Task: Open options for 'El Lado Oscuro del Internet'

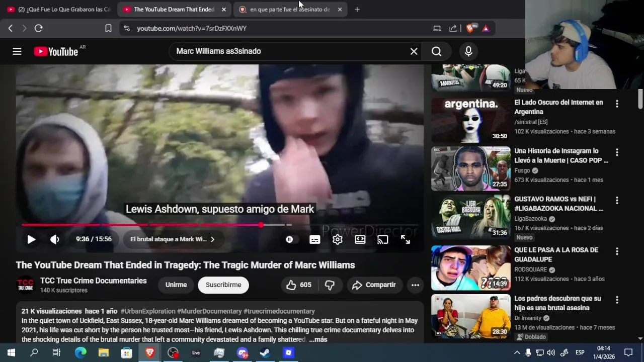Action: tap(617, 104)
